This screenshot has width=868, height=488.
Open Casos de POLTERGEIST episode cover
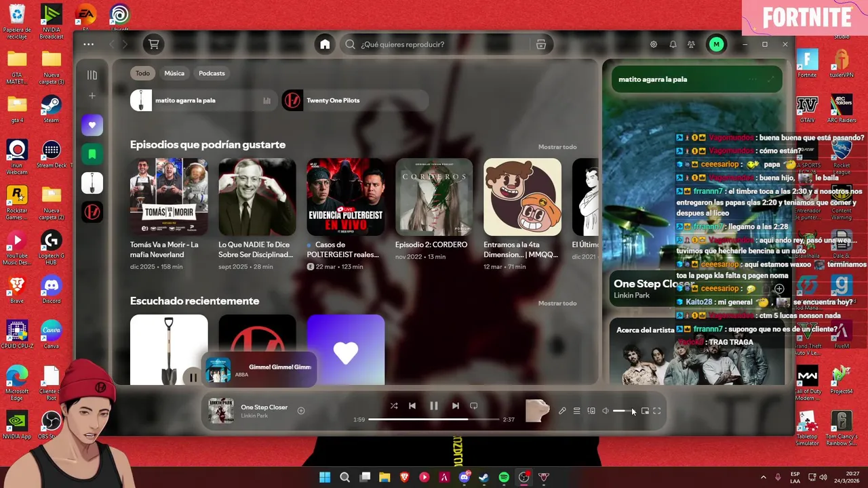pyautogui.click(x=346, y=197)
